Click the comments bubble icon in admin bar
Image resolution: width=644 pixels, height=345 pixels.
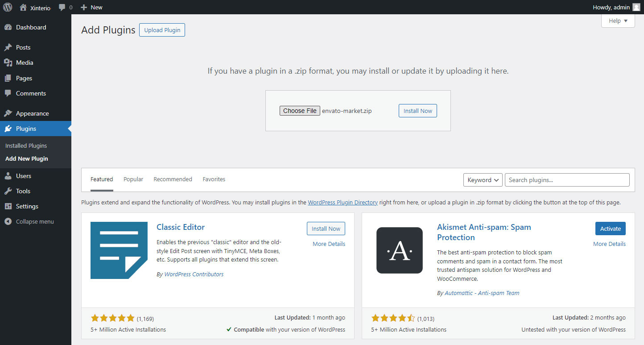[62, 8]
